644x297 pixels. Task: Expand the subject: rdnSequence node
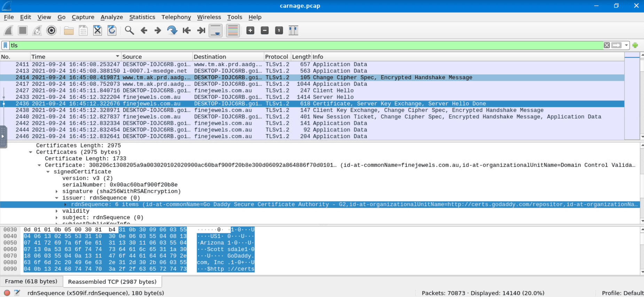click(x=57, y=218)
